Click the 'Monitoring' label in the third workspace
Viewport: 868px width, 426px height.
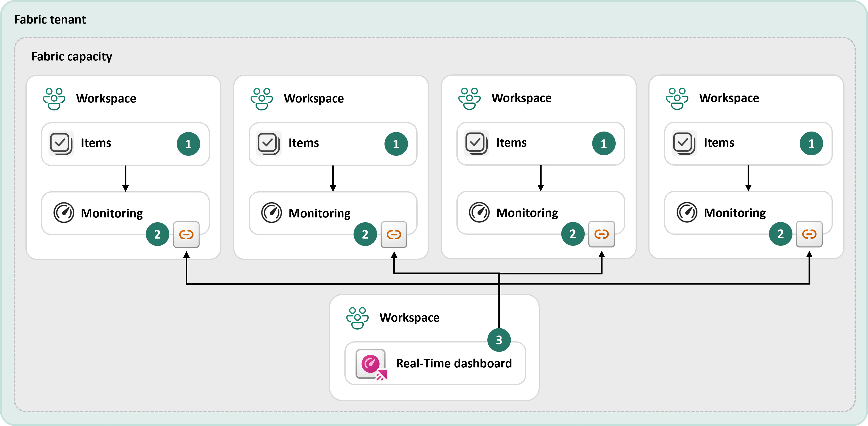(x=527, y=213)
